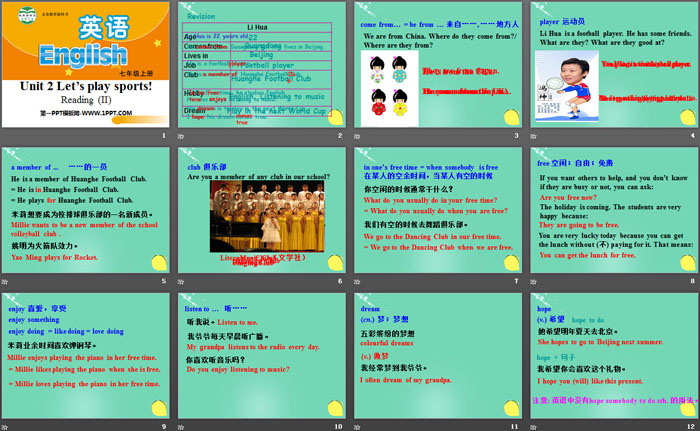Click the large "English" heading on slide 1
The width and height of the screenshot is (700, 431).
79,56
